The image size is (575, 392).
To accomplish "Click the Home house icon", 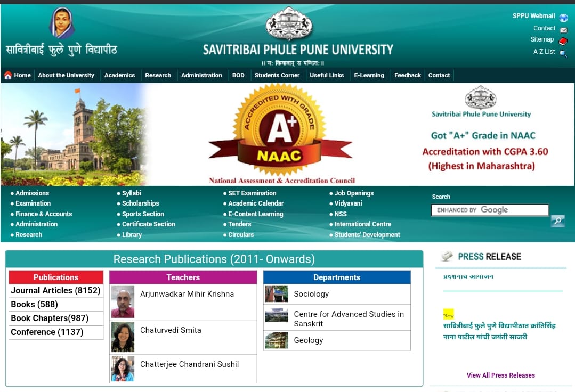I will coord(8,76).
